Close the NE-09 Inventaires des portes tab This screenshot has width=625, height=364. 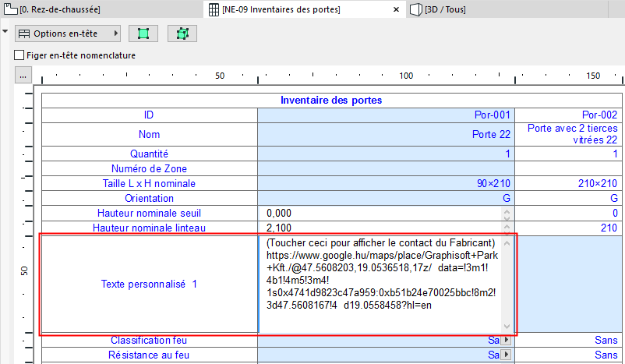pos(396,9)
